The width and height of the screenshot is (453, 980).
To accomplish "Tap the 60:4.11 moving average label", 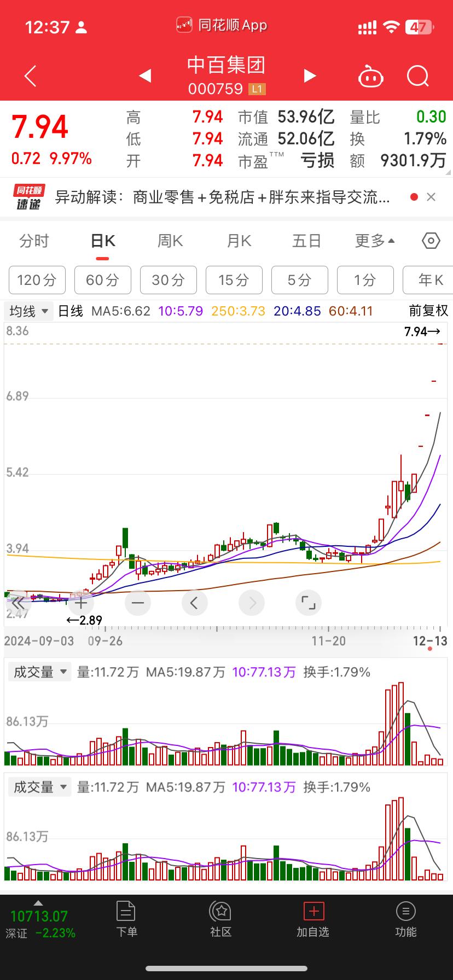I will [x=351, y=311].
